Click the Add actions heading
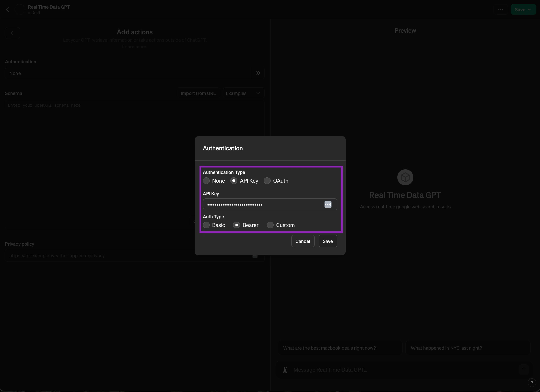This screenshot has height=392, width=540. point(135,32)
